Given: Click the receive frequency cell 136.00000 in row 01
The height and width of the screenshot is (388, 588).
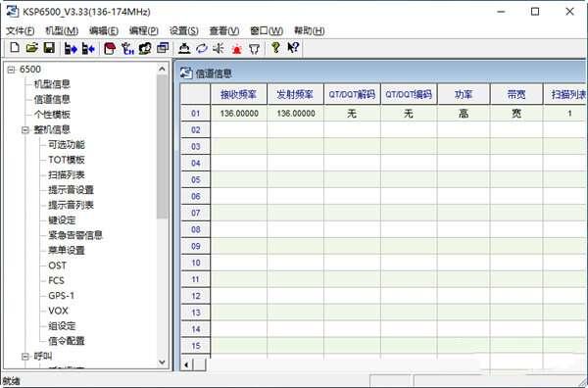Looking at the screenshot, I should [x=239, y=114].
